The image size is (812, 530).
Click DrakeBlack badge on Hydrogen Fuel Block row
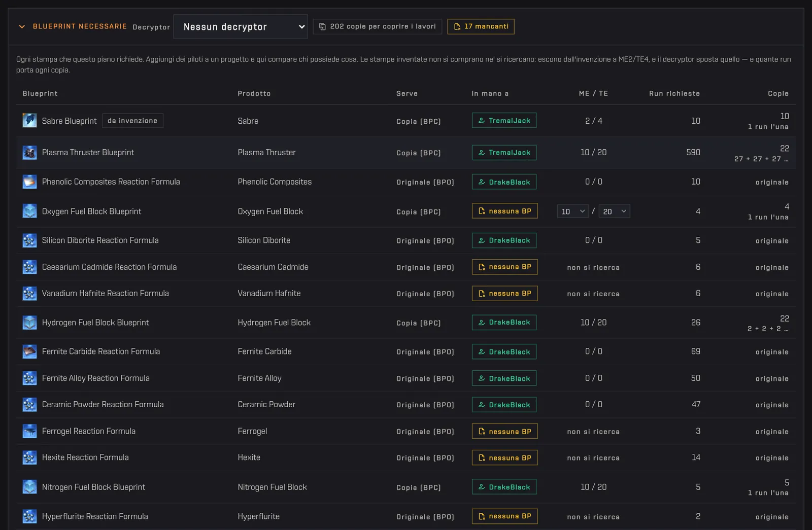point(504,323)
